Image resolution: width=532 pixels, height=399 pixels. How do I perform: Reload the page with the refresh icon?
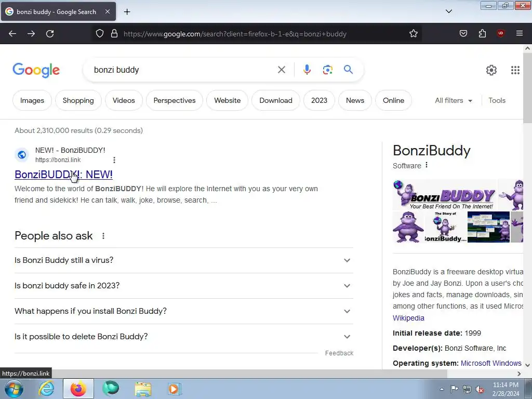coord(50,34)
